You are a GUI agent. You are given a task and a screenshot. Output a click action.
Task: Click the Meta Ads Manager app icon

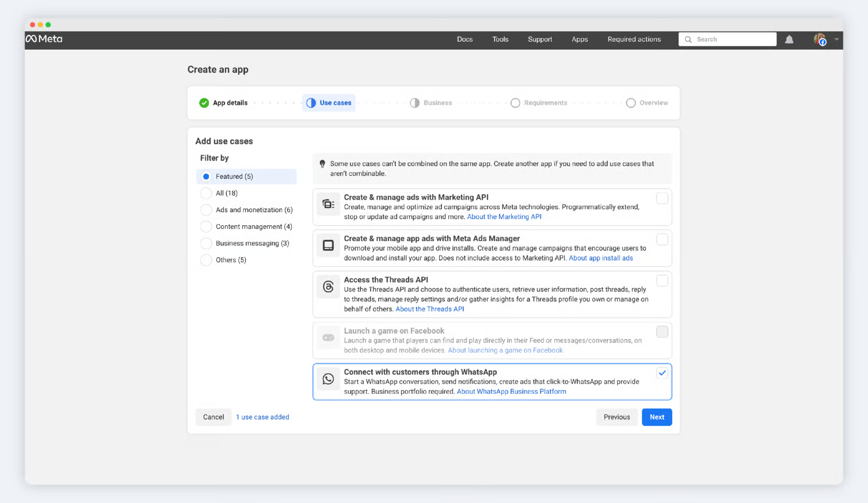click(328, 245)
